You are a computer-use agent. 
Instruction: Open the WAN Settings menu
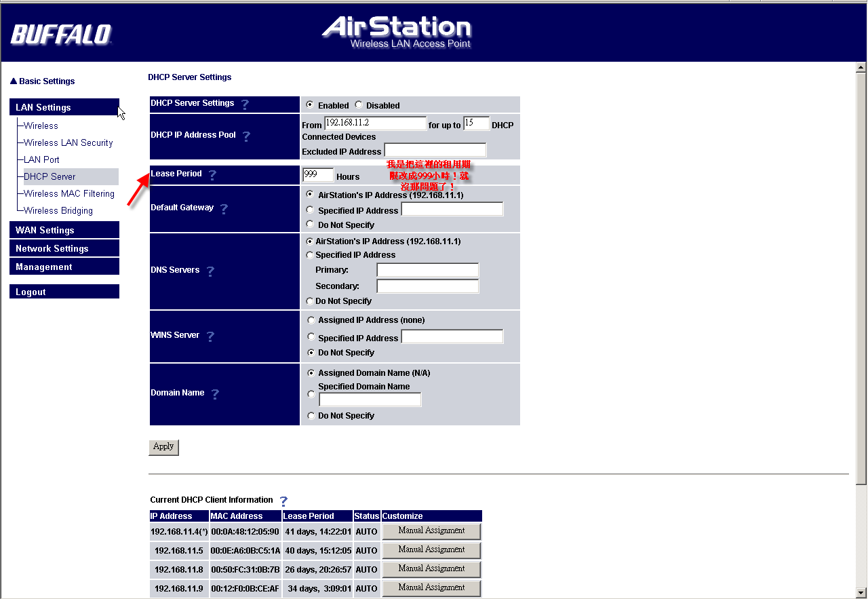pos(64,230)
